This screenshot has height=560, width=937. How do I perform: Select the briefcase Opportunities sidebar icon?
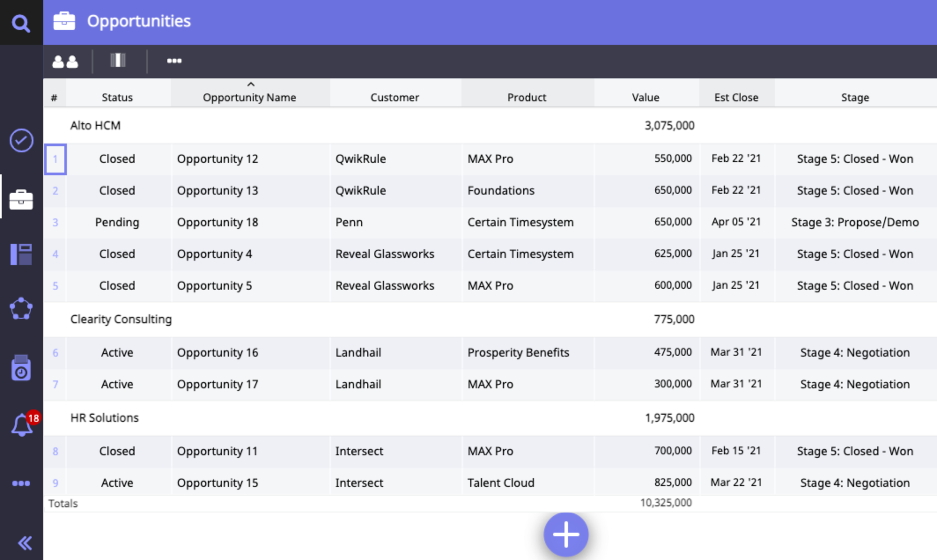(21, 199)
